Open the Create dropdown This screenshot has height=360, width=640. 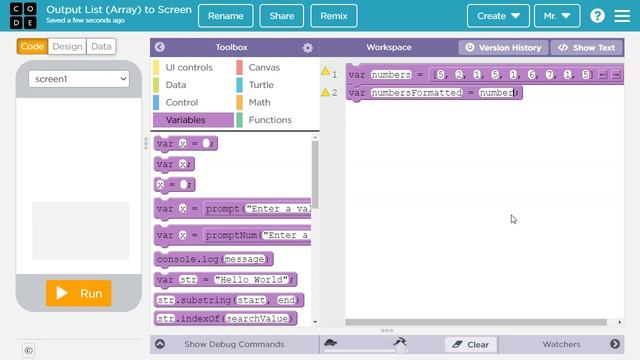[498, 16]
